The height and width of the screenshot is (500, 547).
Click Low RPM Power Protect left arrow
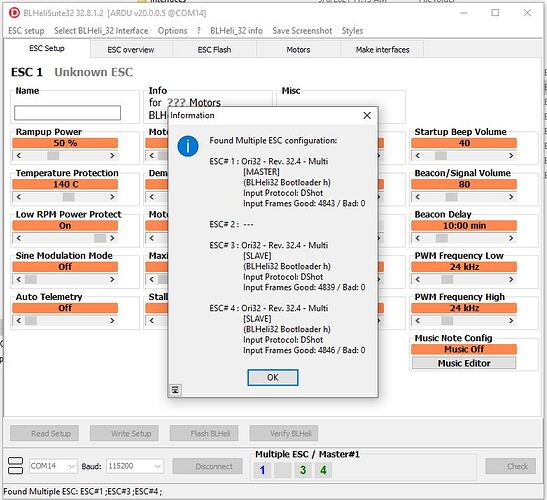19,238
